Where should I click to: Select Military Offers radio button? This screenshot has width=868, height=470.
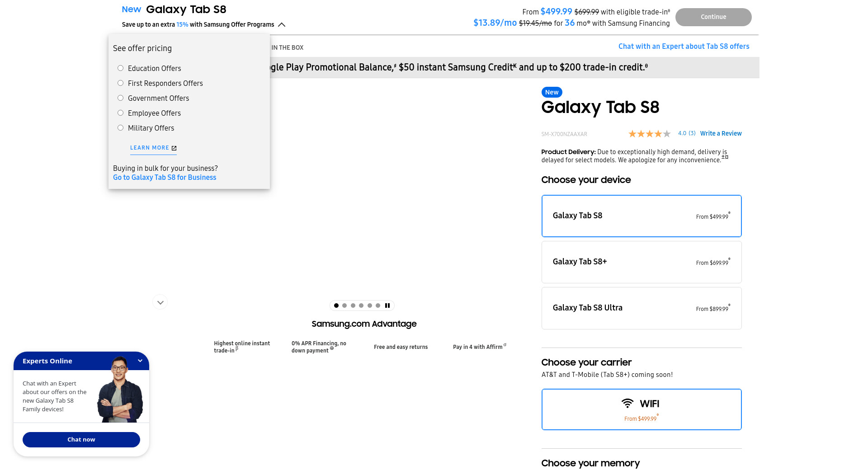(x=120, y=128)
